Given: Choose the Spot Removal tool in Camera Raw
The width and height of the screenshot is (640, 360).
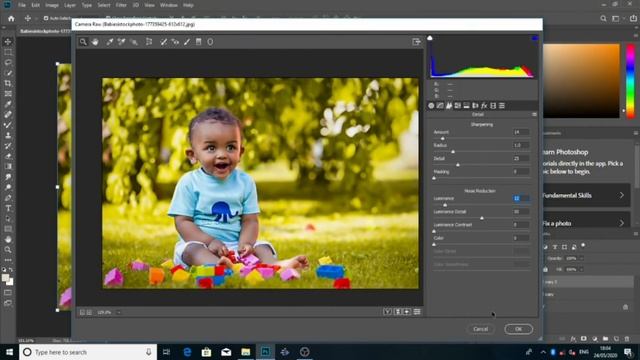Looking at the screenshot, I should click(x=163, y=42).
